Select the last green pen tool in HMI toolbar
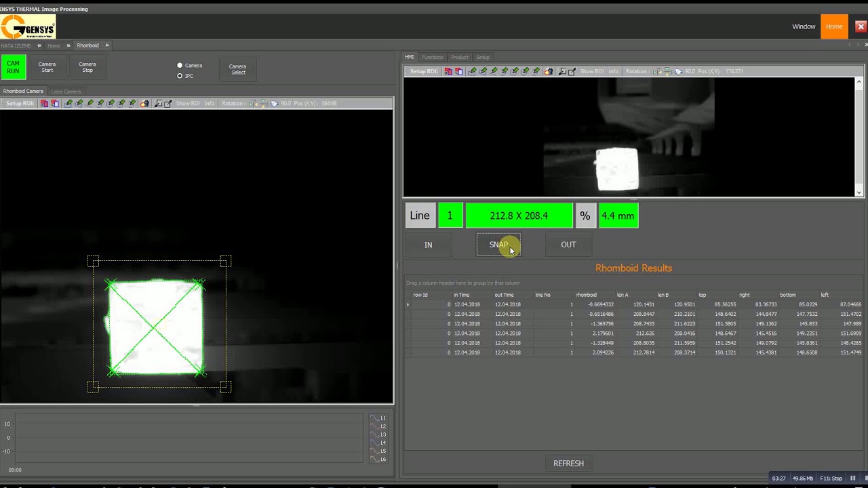 pos(536,71)
